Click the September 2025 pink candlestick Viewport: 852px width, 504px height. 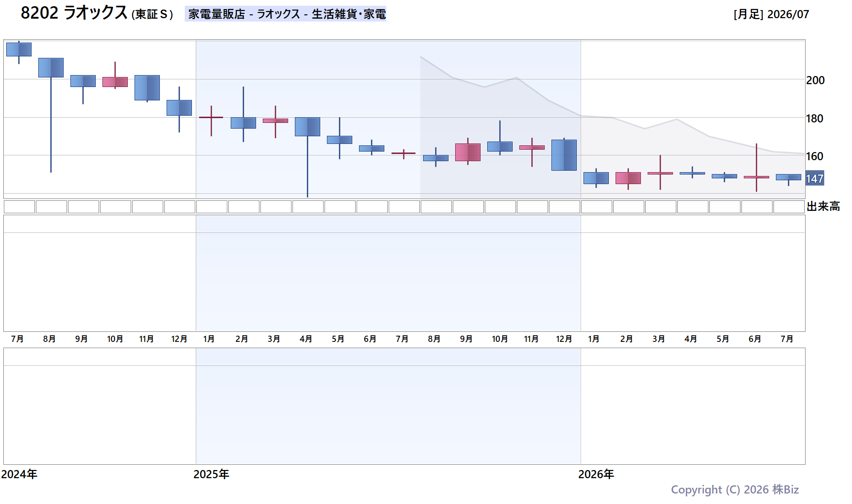[x=468, y=152]
